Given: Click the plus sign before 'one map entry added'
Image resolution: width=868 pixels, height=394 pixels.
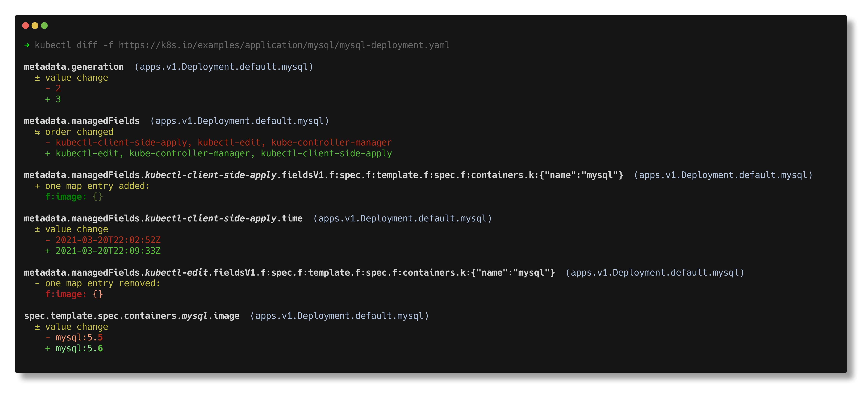Looking at the screenshot, I should coord(37,186).
